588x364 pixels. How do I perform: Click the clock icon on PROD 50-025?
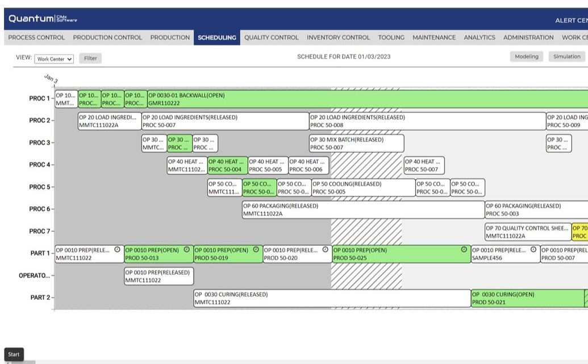pos(465,249)
